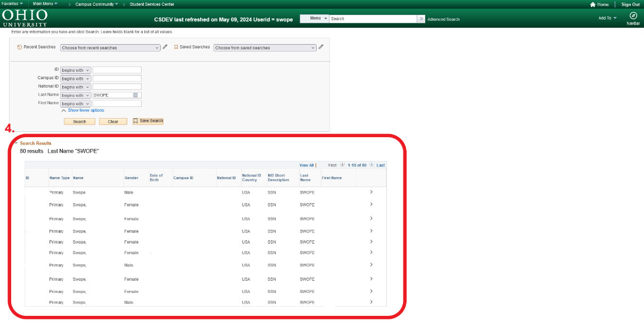Open the saved searches dropdown
This screenshot has height=335, width=644.
coord(265,48)
